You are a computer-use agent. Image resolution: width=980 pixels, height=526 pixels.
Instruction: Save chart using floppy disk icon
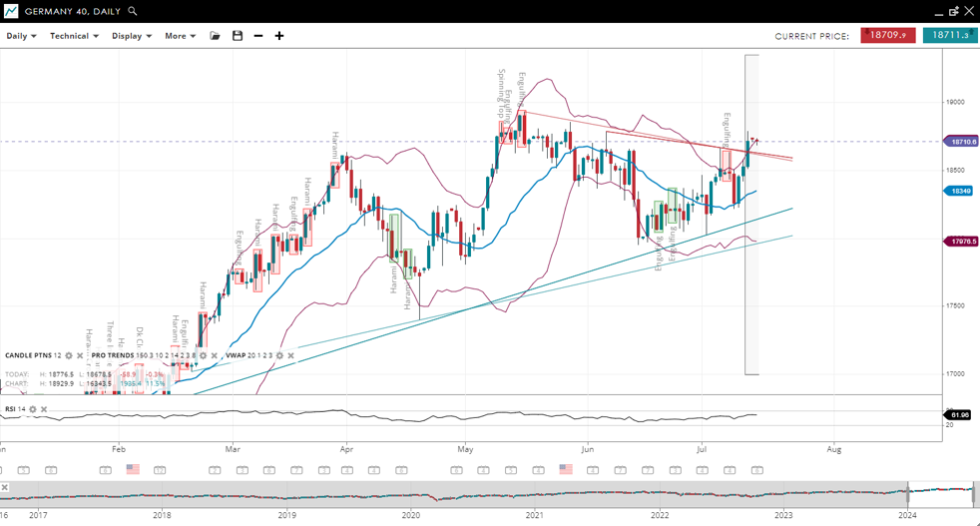(x=238, y=36)
